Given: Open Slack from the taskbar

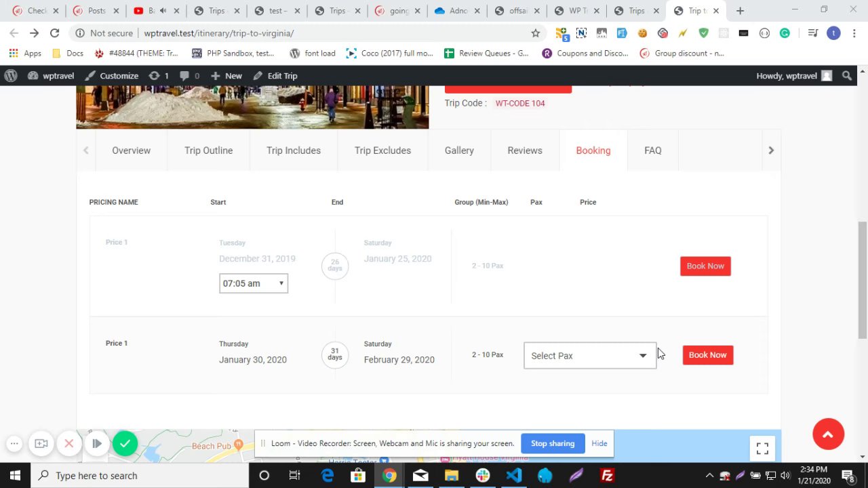Looking at the screenshot, I should [483, 476].
